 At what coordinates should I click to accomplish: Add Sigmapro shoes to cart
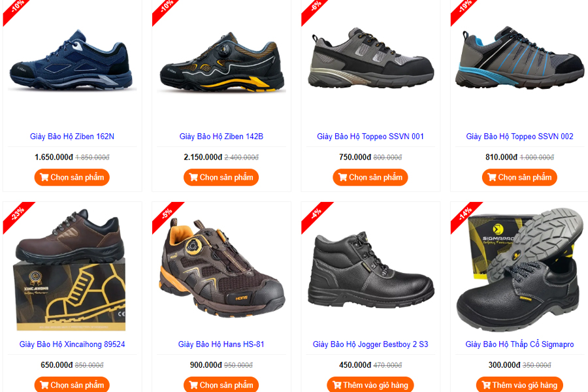coord(520,385)
